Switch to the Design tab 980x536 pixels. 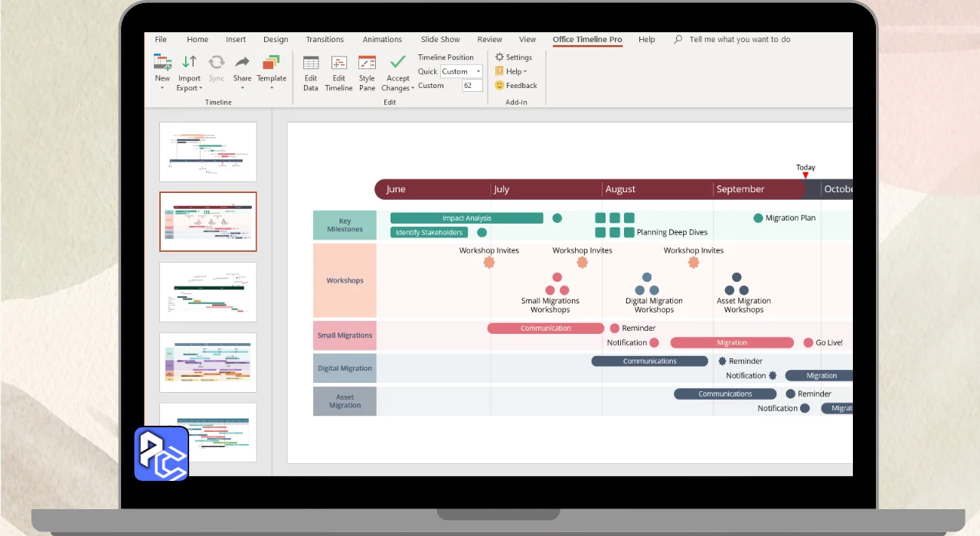click(x=276, y=40)
